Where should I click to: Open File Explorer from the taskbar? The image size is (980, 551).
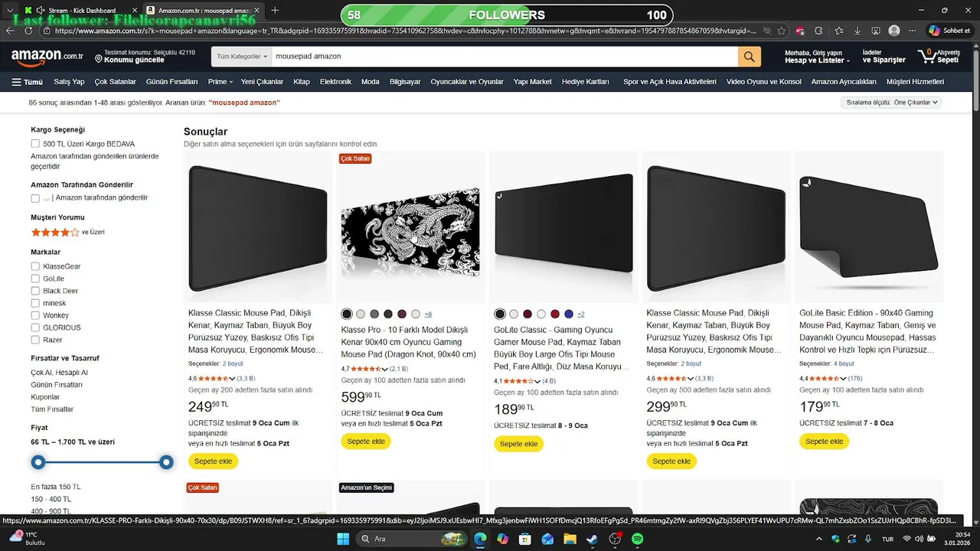pos(570,539)
